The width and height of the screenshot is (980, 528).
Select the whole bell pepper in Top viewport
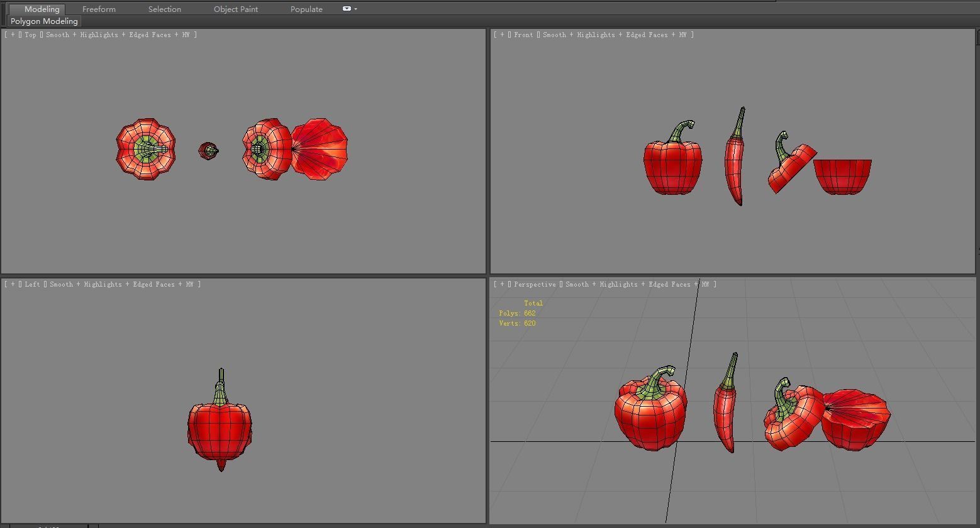(146, 149)
